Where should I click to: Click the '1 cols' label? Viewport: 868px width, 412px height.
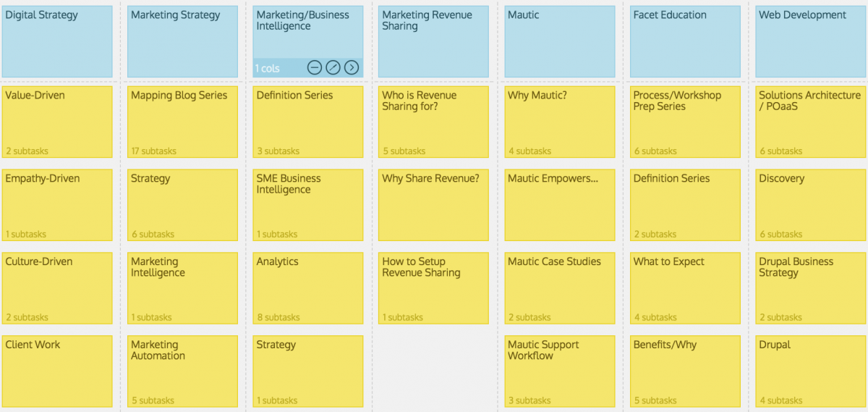[267, 69]
